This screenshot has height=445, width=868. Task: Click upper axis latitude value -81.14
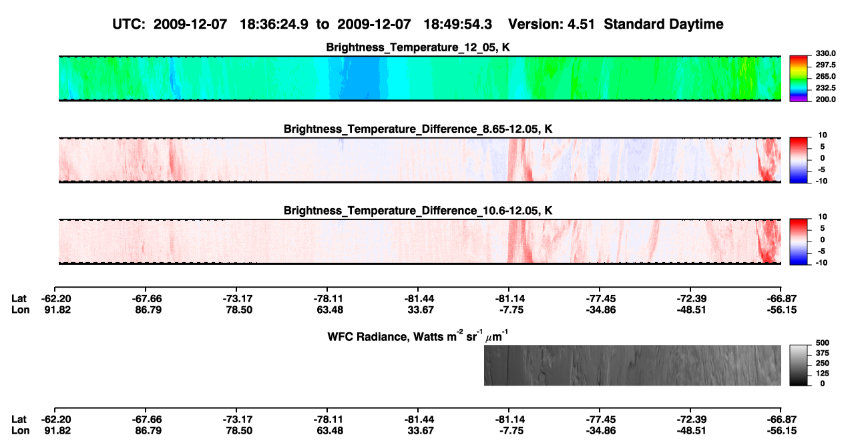point(509,298)
